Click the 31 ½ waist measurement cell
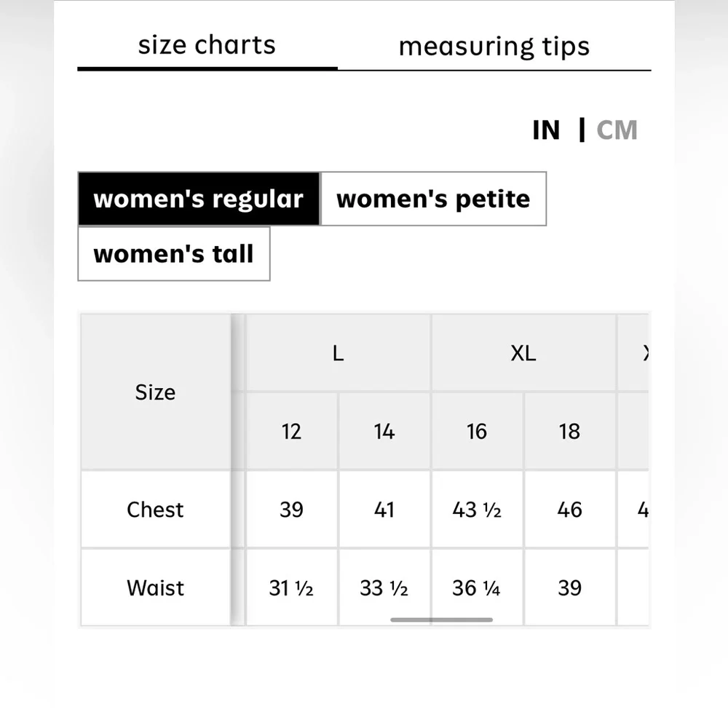Image resolution: width=728 pixels, height=728 pixels. tap(291, 587)
